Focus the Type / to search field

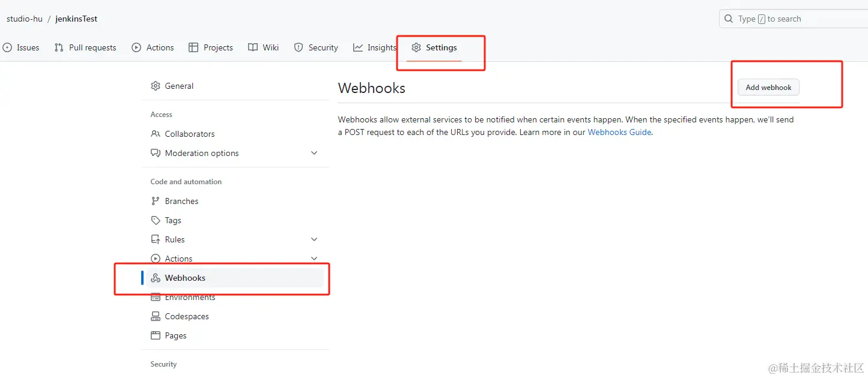coord(793,19)
